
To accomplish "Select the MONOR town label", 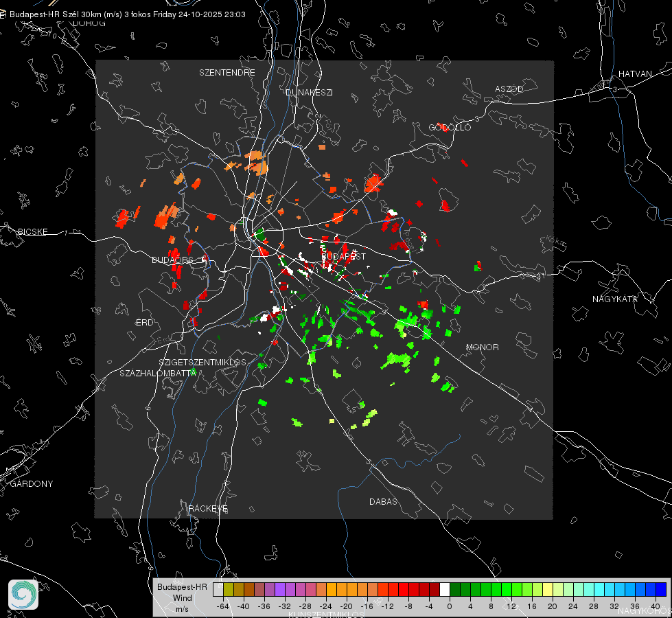I will [x=482, y=347].
